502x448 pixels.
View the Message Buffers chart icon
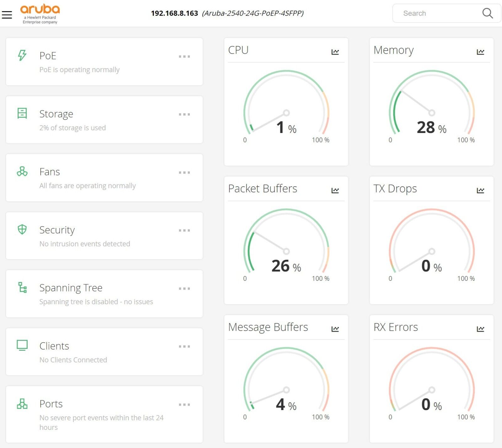[335, 329]
